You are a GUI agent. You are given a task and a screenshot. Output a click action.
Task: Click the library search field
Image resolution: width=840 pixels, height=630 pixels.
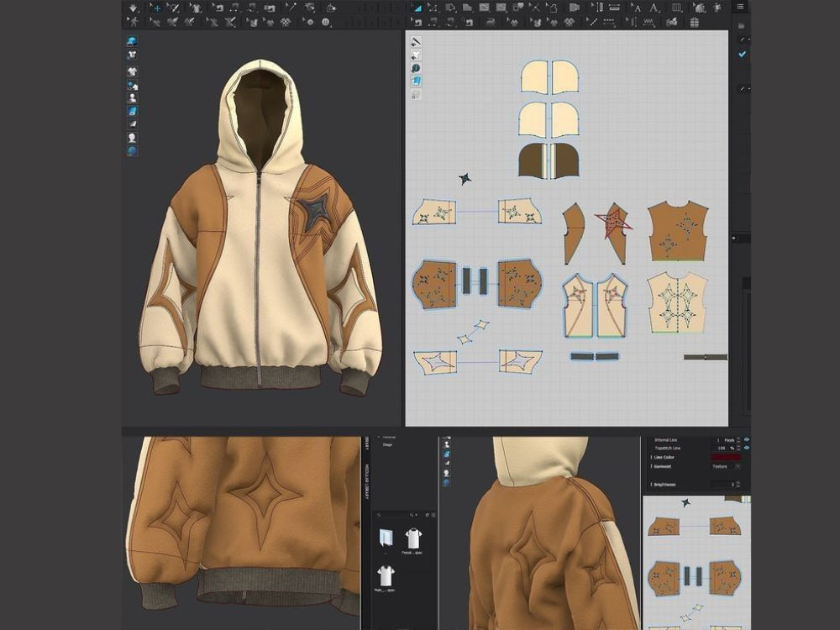(x=391, y=516)
